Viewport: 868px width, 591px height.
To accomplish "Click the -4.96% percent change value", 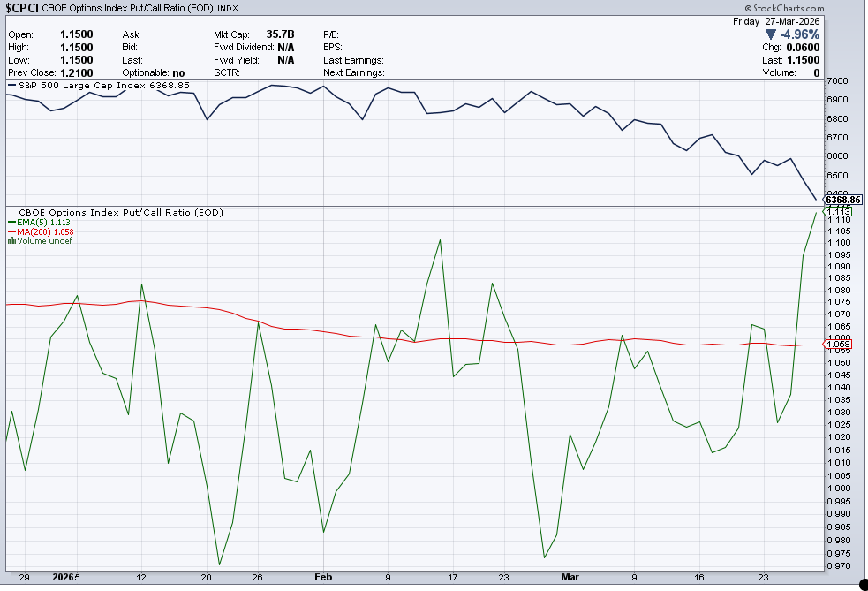I will click(x=800, y=34).
